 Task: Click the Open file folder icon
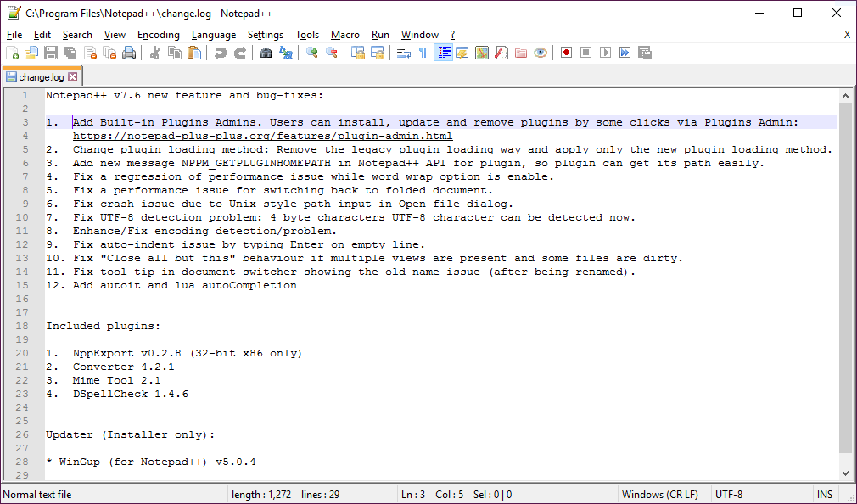[x=31, y=53]
